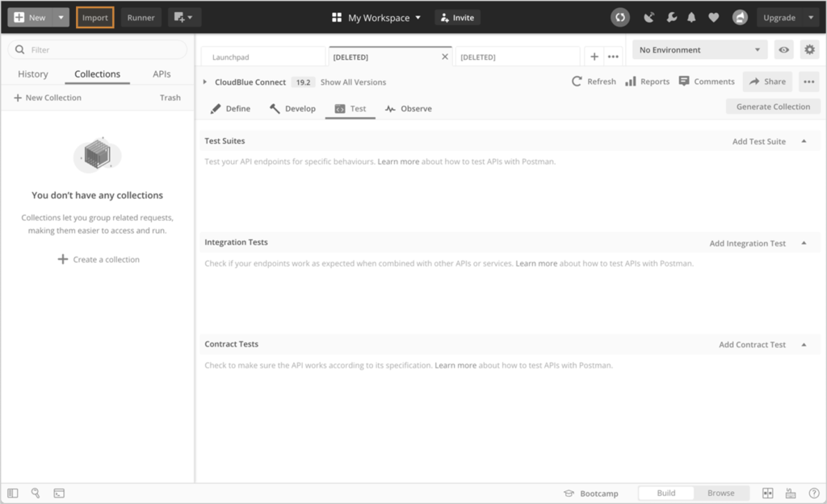Collapse the Test Suites section
Image resolution: width=827 pixels, height=504 pixels.
804,141
